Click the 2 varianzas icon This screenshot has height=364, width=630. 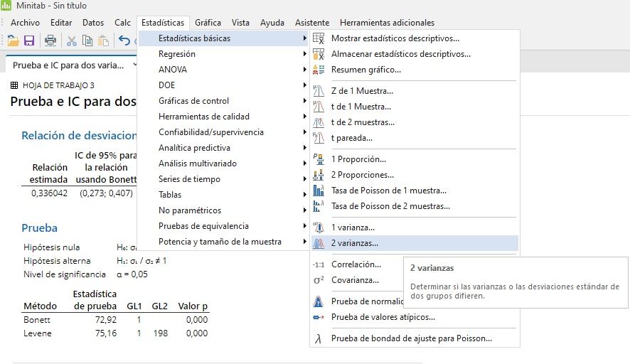pyautogui.click(x=319, y=243)
